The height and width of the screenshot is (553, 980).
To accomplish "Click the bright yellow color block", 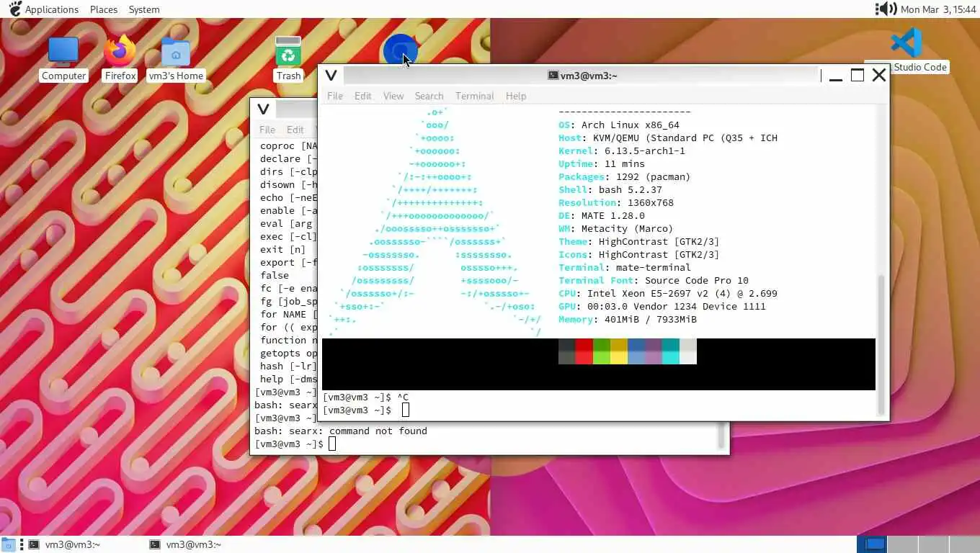I will [x=618, y=358].
